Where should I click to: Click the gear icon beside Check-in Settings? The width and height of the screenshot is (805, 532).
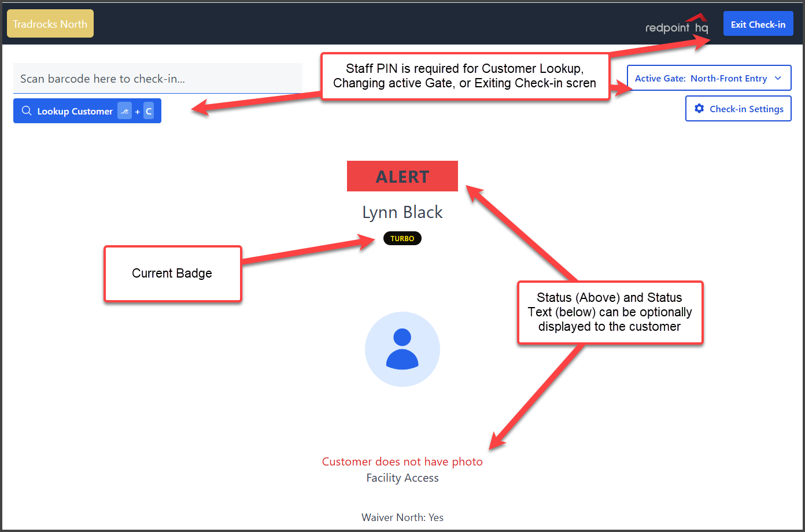[x=699, y=109]
